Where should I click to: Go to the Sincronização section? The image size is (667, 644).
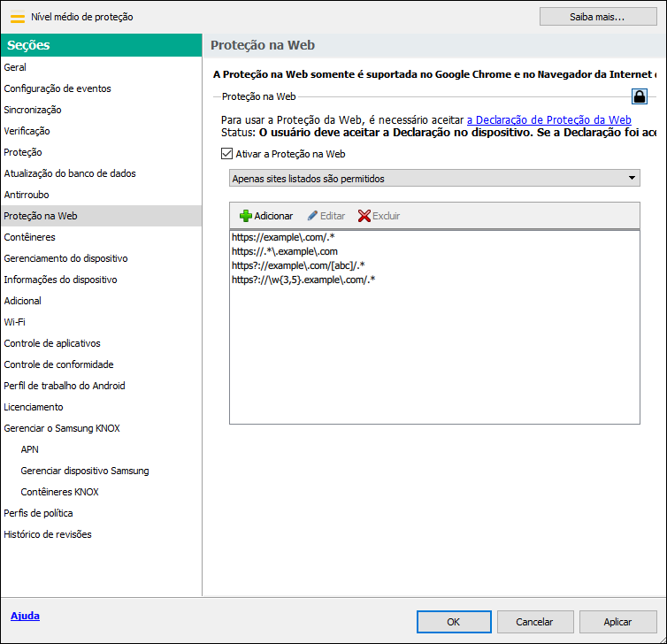tap(101, 110)
